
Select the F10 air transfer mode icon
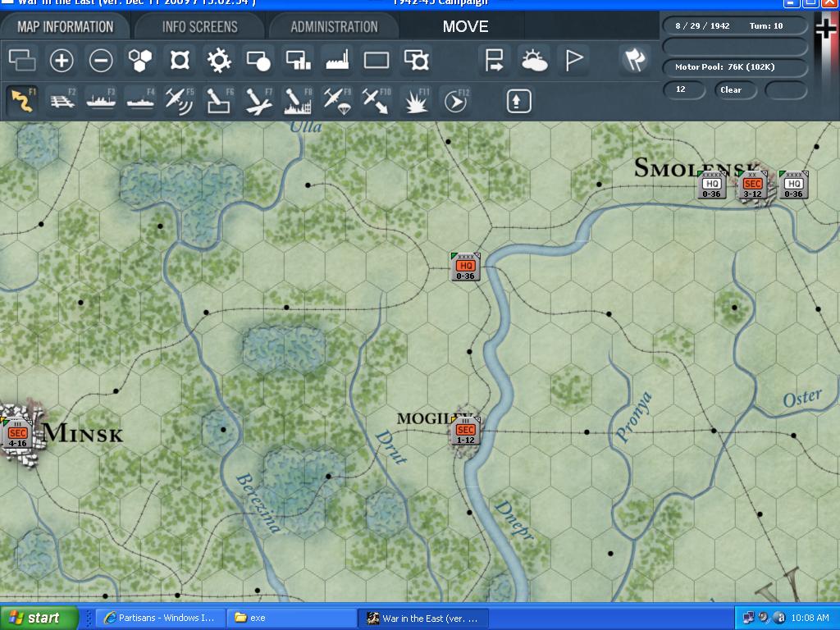pos(377,101)
